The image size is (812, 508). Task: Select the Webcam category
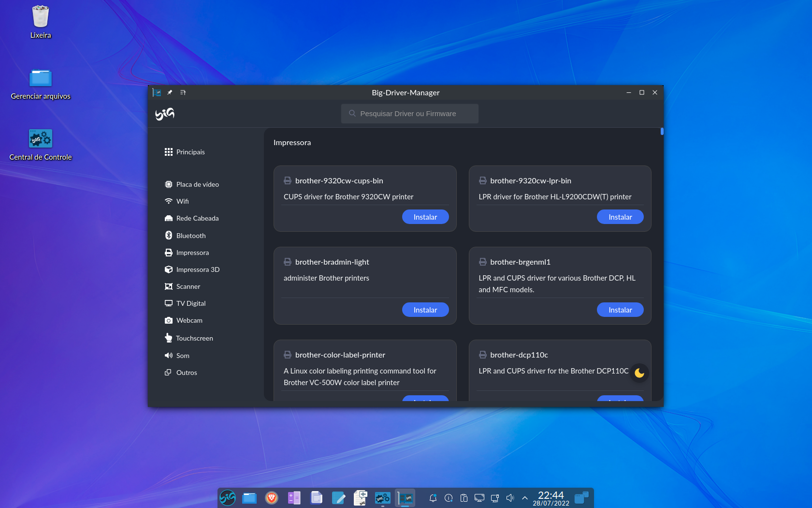click(184, 320)
